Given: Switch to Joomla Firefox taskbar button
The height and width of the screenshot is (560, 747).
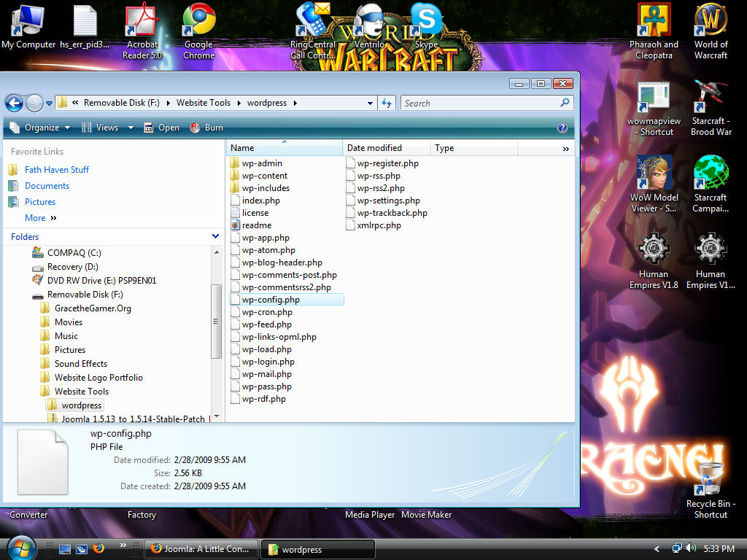Looking at the screenshot, I should tap(201, 549).
